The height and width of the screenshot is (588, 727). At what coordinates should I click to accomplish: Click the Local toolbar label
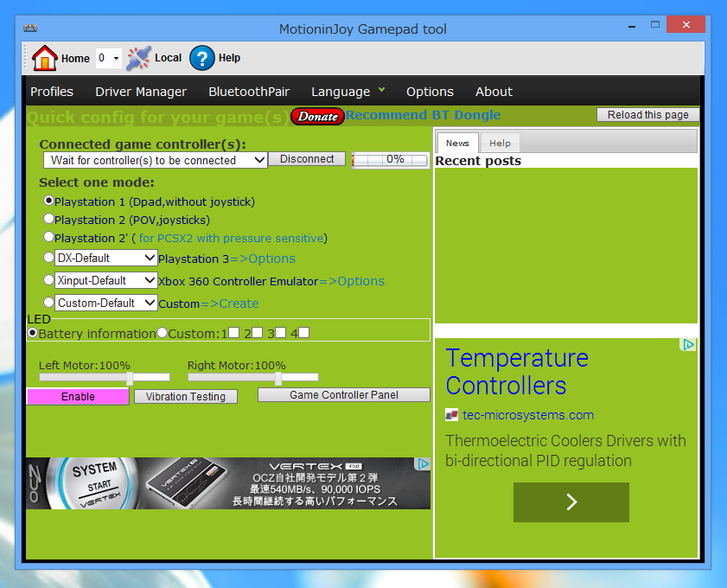(168, 58)
